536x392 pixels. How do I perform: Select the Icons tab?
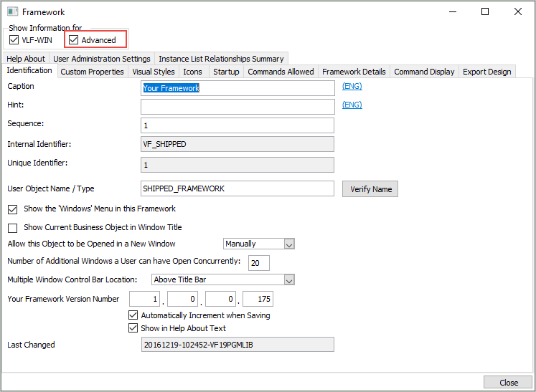pyautogui.click(x=192, y=72)
